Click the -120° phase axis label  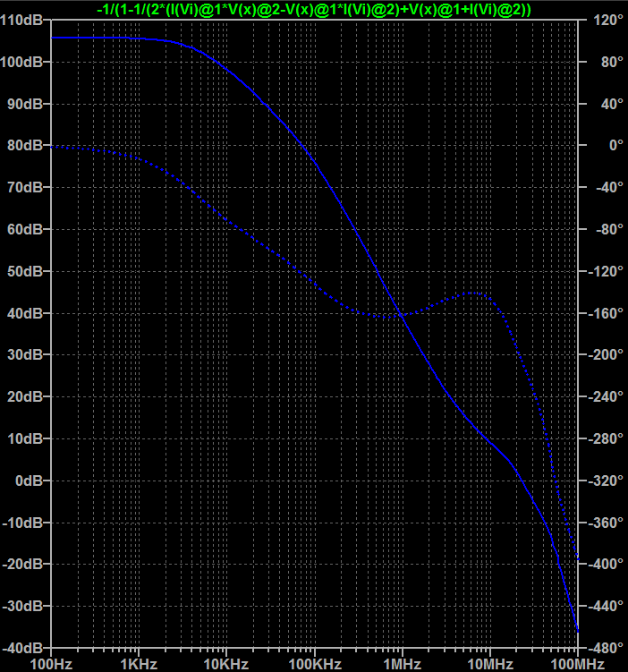click(x=606, y=271)
